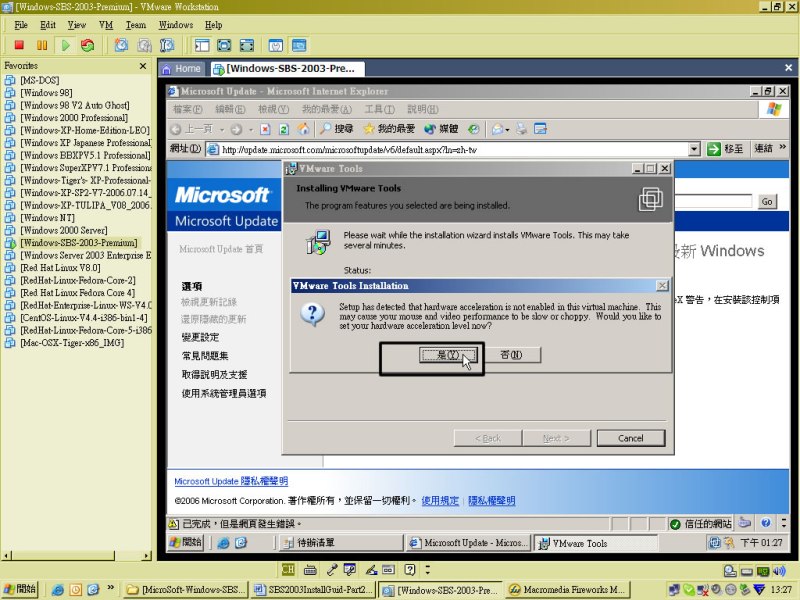This screenshot has width=800, height=600.
Task: Click the IE Back arrow icon
Action: (x=176, y=129)
